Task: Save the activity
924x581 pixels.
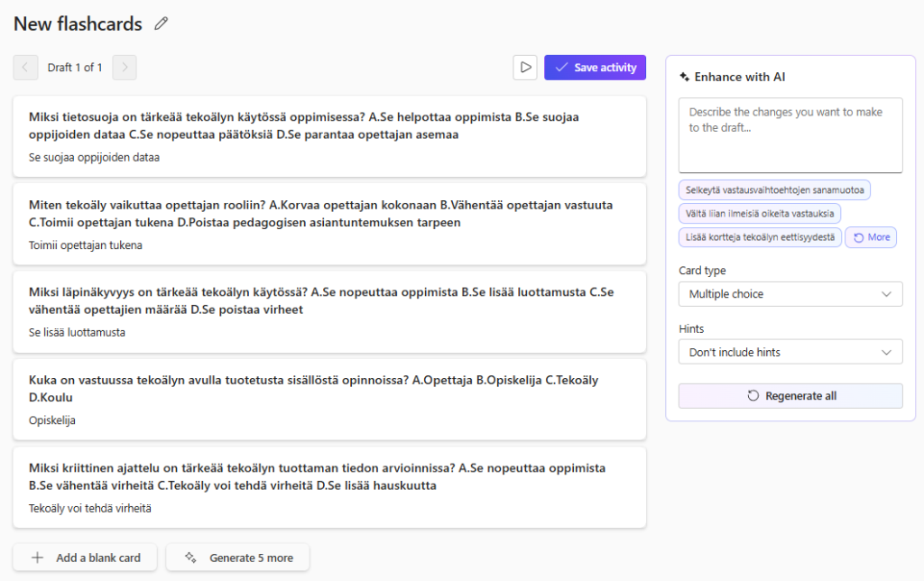Action: [595, 68]
